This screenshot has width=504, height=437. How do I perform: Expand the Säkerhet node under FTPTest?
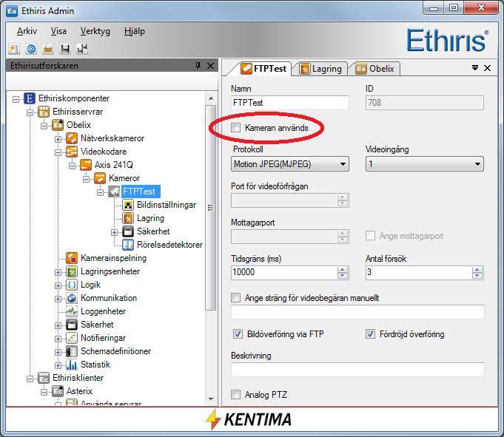[114, 232]
